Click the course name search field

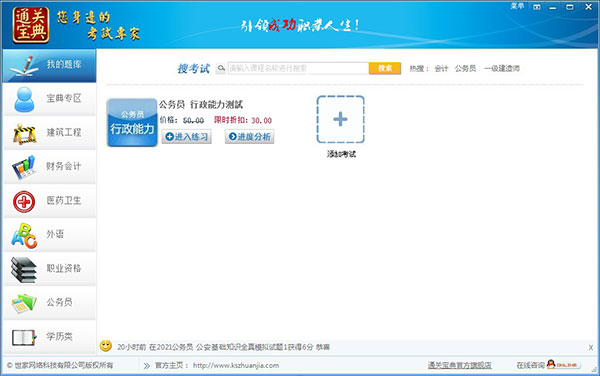pos(298,68)
